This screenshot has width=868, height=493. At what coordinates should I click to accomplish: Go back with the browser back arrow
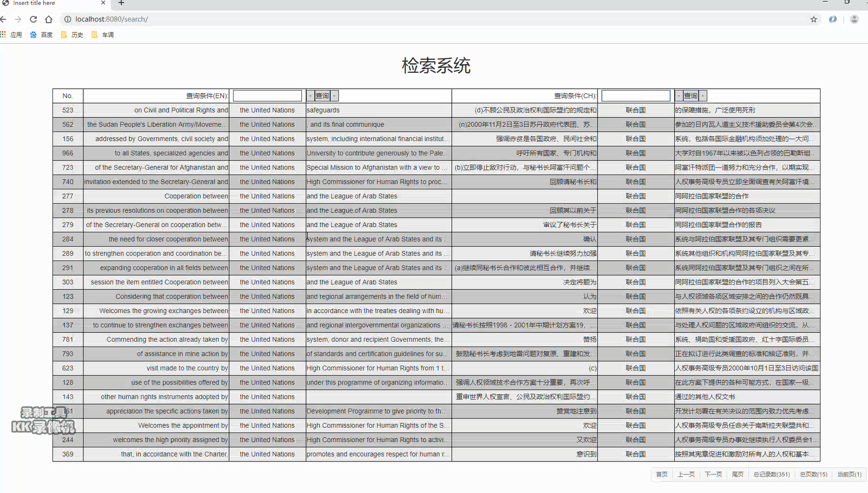(3, 19)
